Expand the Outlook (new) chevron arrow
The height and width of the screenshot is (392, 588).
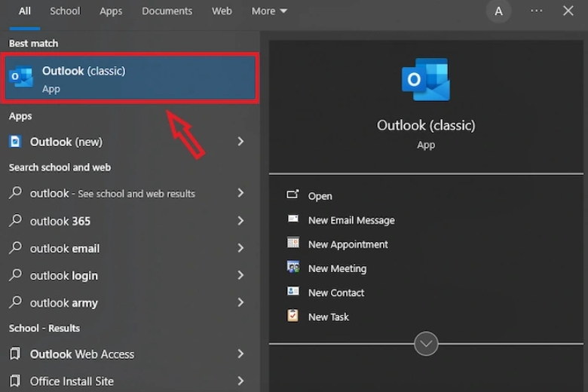[240, 142]
